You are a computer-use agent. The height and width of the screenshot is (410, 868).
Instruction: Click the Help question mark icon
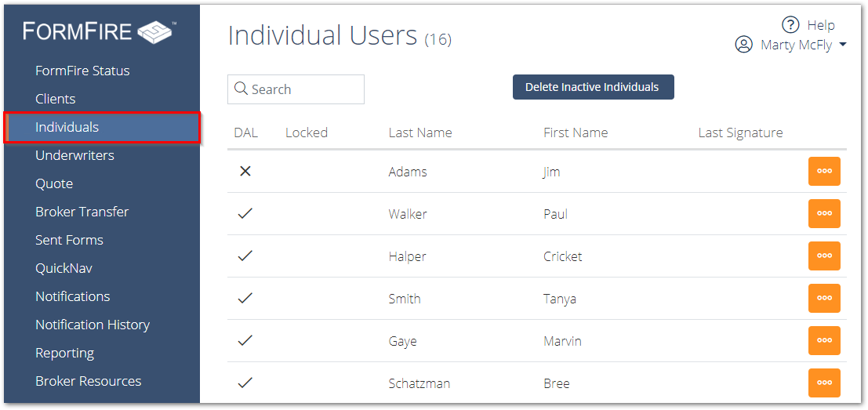[x=790, y=25]
